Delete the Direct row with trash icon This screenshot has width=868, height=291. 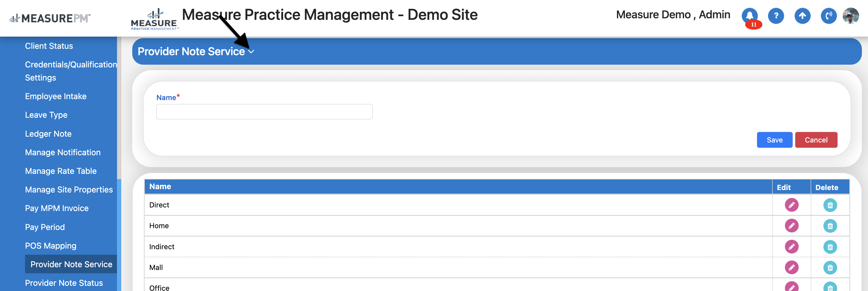(830, 205)
